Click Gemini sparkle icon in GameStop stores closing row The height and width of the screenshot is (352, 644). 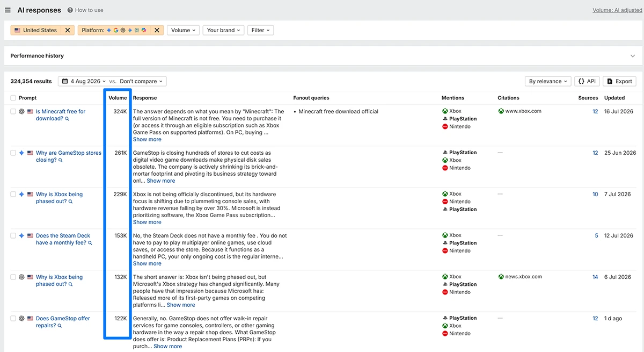click(x=21, y=153)
